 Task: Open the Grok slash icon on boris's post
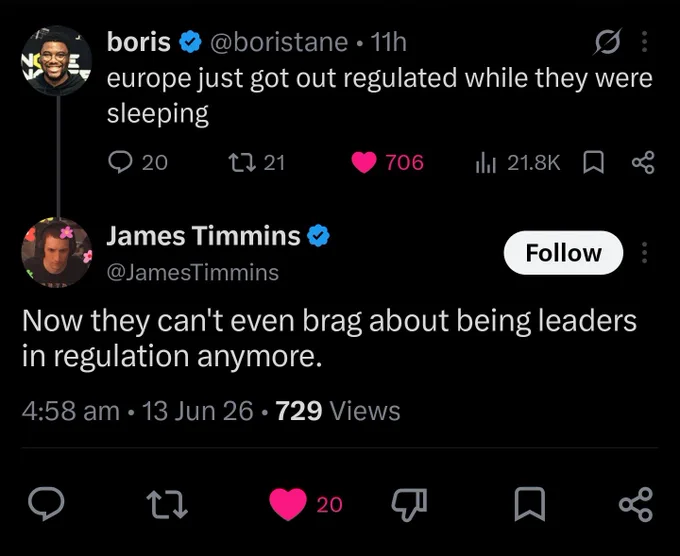point(608,42)
